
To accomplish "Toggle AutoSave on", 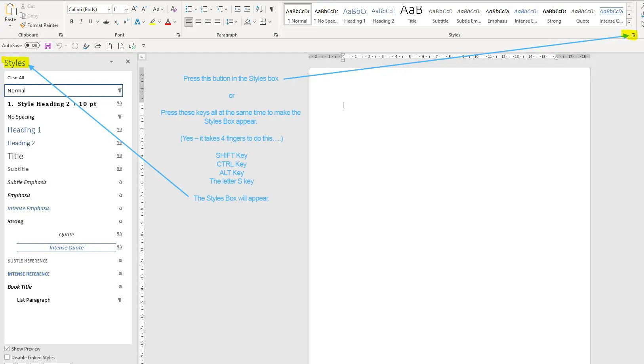I will [32, 45].
